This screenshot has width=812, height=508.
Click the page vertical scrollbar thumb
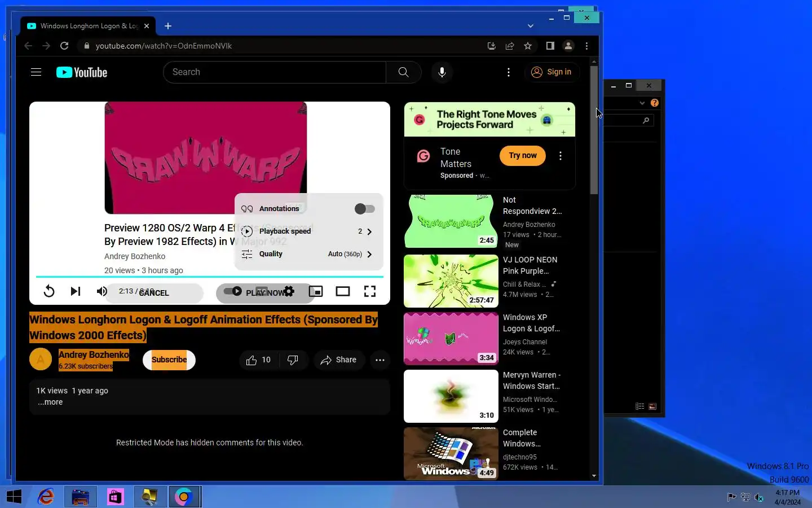pos(594,130)
